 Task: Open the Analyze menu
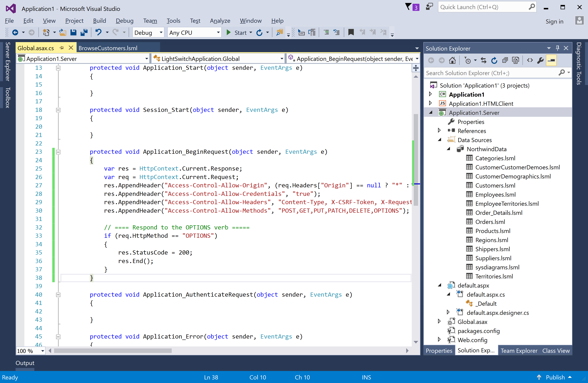(x=220, y=21)
